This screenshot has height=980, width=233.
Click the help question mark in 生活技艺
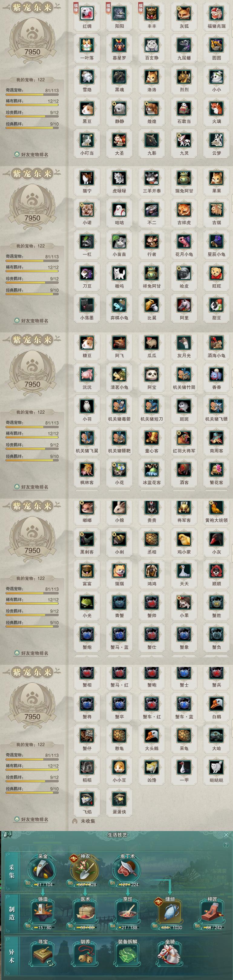226,845
